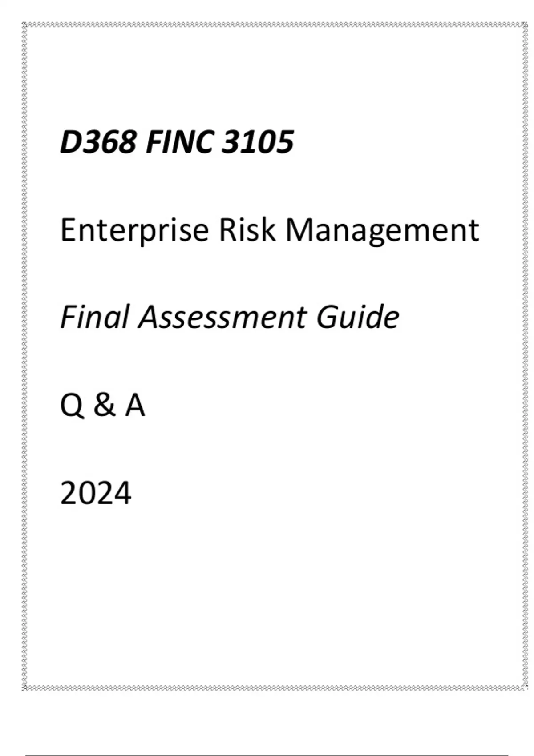The image size is (534, 756).
Task: Click the letter "Q" in "Q & A"
Action: click(72, 406)
